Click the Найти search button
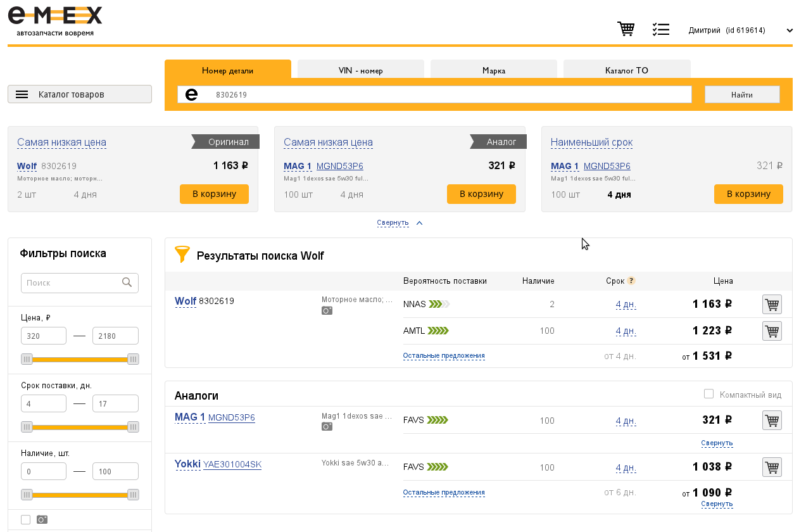 742,94
